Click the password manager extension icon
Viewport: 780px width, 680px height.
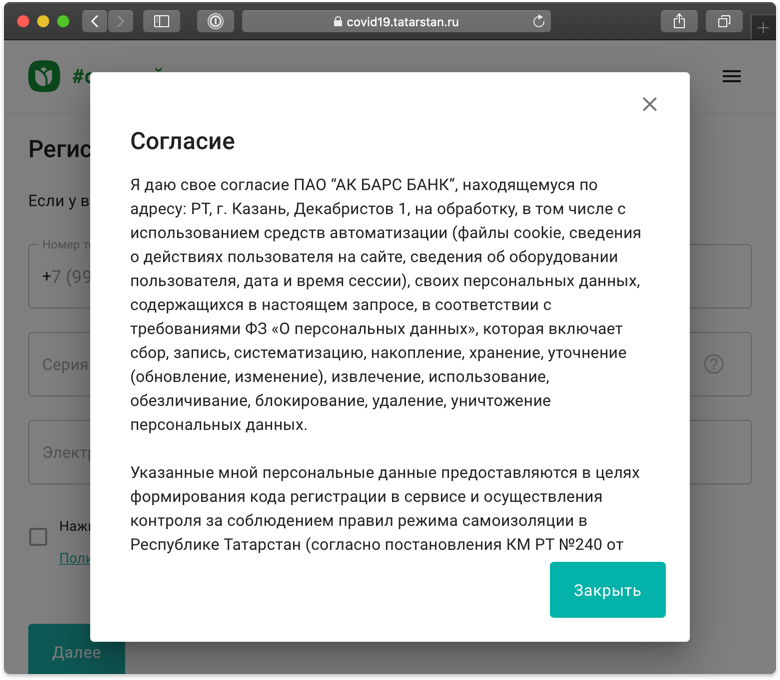[215, 21]
